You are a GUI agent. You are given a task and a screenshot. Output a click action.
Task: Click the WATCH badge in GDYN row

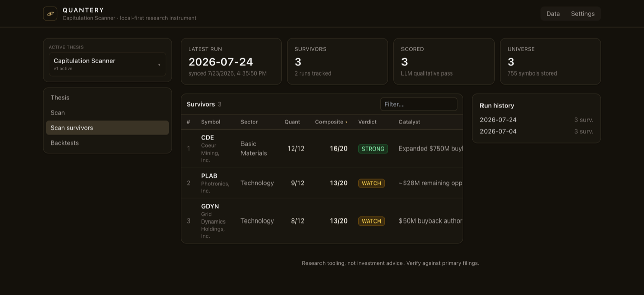[x=371, y=221]
